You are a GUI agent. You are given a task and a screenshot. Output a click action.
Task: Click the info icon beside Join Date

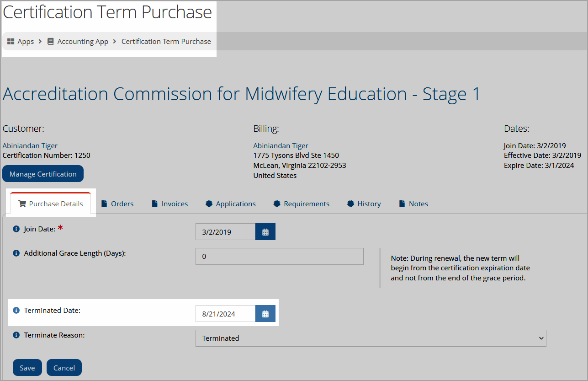(x=16, y=229)
